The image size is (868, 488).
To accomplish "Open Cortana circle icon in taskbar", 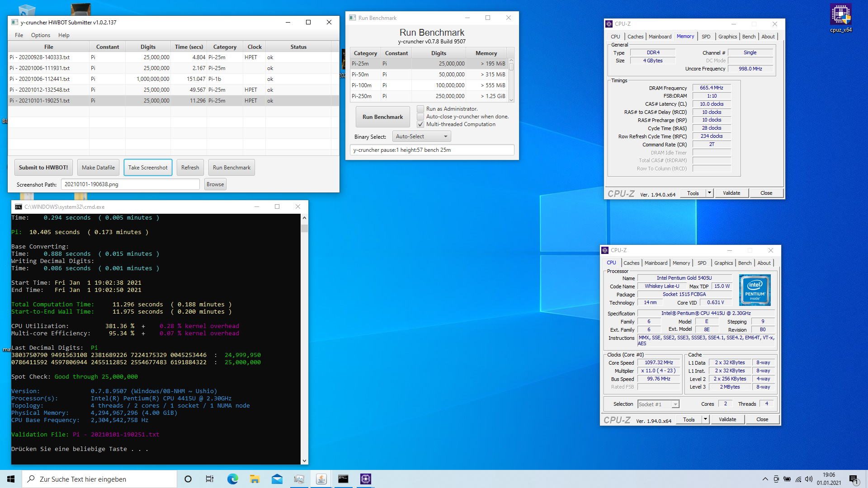I will pos(188,479).
